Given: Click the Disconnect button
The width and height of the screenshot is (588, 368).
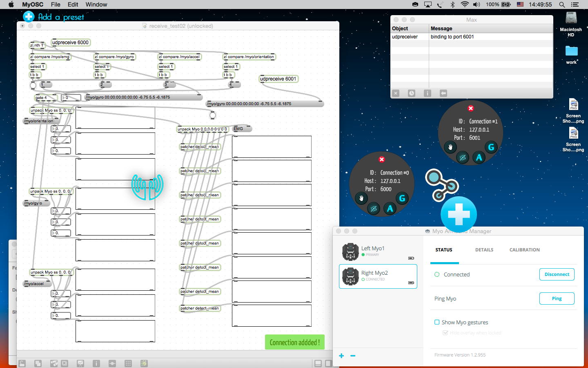Looking at the screenshot, I should [x=557, y=274].
